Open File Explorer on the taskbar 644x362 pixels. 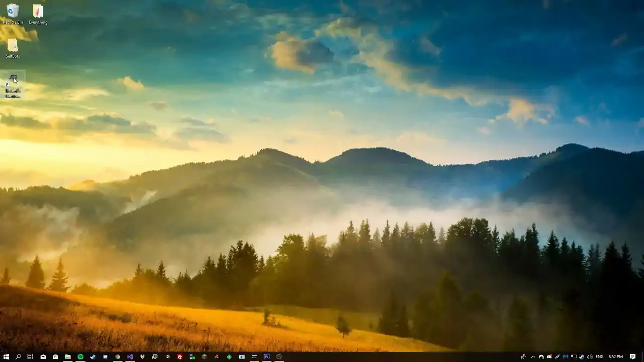click(x=68, y=357)
